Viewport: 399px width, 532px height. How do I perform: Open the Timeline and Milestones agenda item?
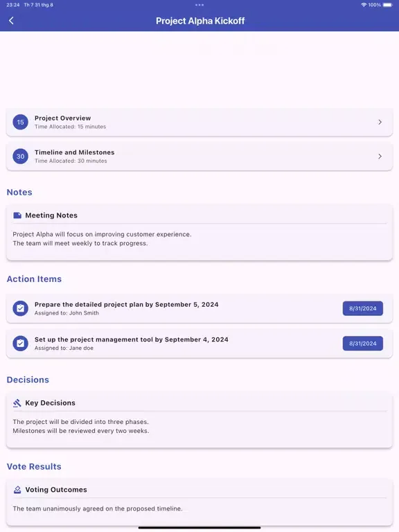[x=199, y=157]
